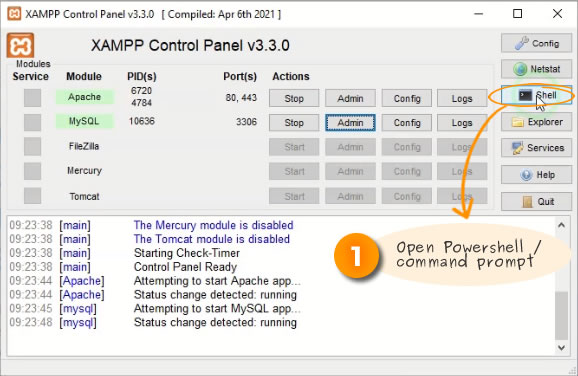Toggle the Apache service checkbox
This screenshot has height=376, width=578.
coord(32,98)
